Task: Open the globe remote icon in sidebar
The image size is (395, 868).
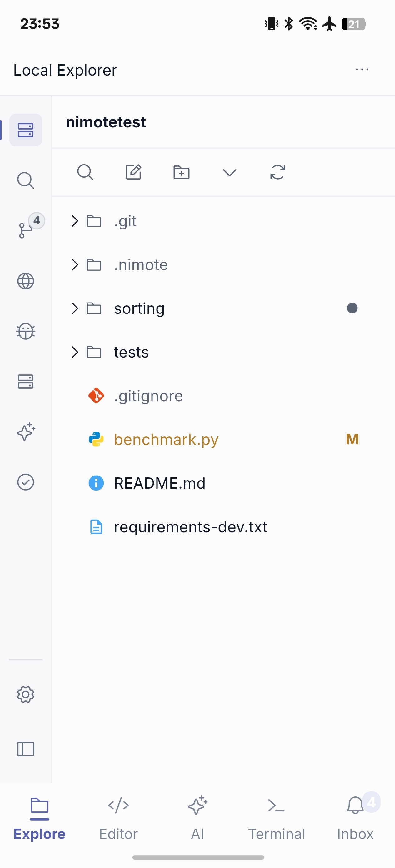Action: point(26,281)
